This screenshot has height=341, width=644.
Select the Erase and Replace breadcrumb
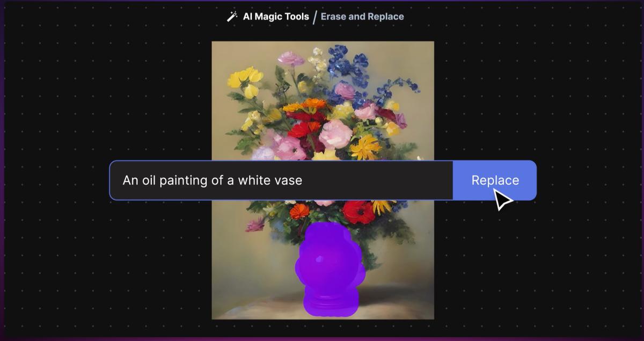(362, 17)
